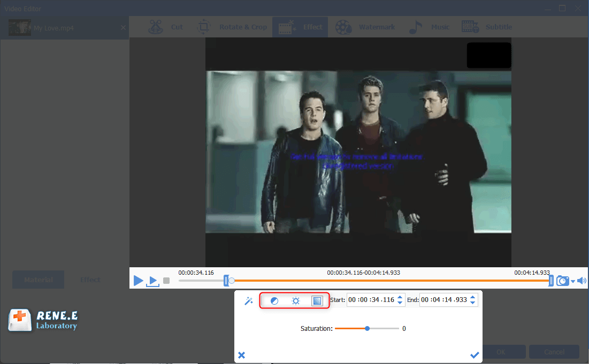Viewport: 589px width, 364px height.
Task: Select the saturation square icon
Action: (317, 301)
